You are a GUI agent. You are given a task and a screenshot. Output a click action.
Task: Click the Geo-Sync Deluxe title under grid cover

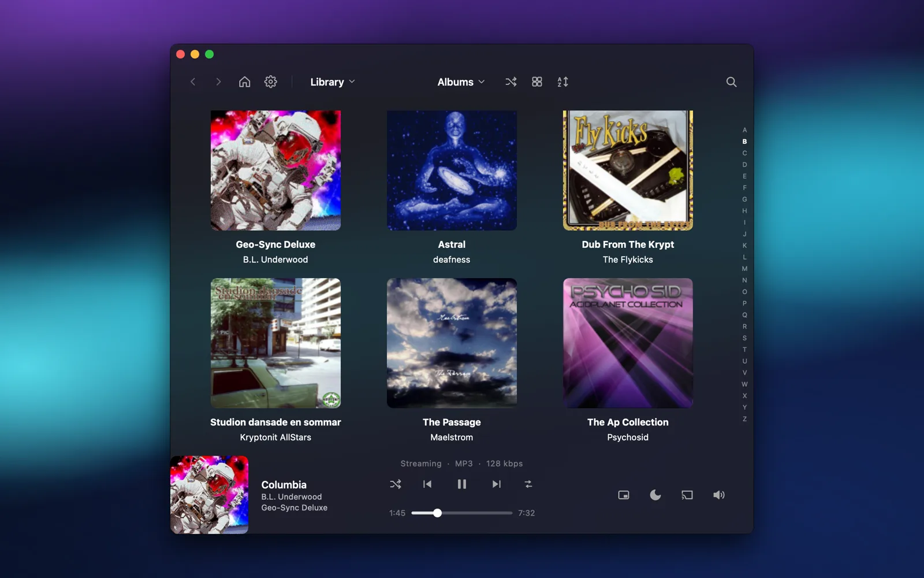(x=275, y=244)
